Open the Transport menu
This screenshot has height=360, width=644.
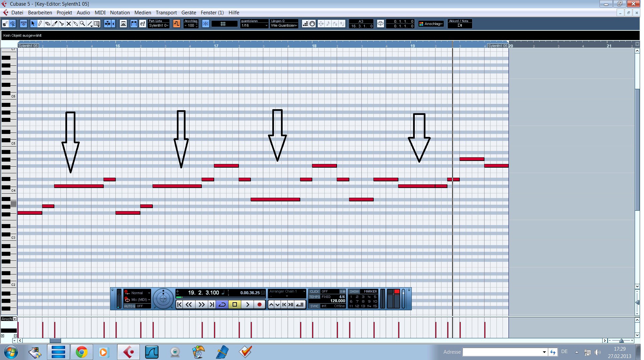pos(166,13)
